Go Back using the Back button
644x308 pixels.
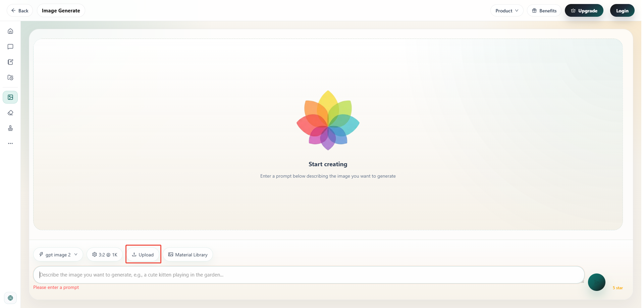(x=20, y=11)
